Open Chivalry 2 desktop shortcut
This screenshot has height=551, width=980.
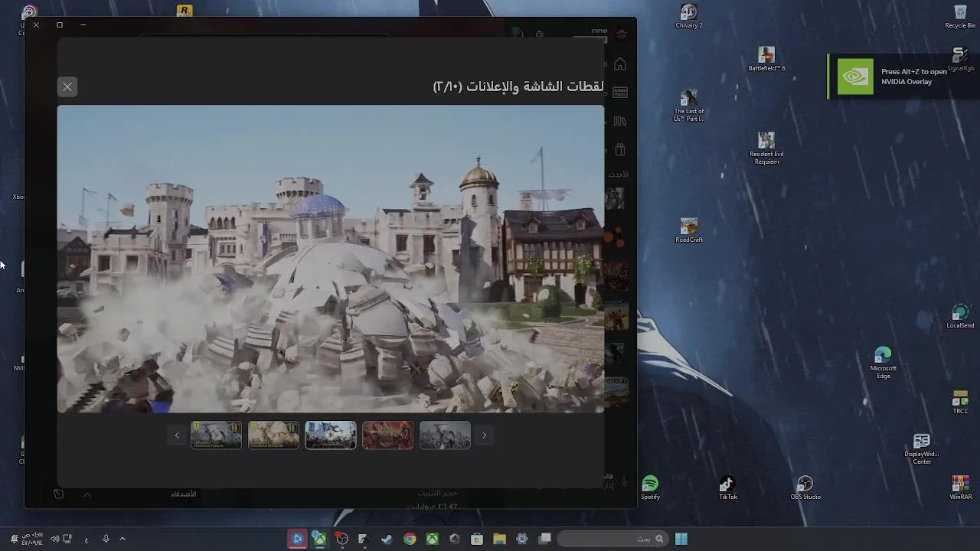pos(689,16)
